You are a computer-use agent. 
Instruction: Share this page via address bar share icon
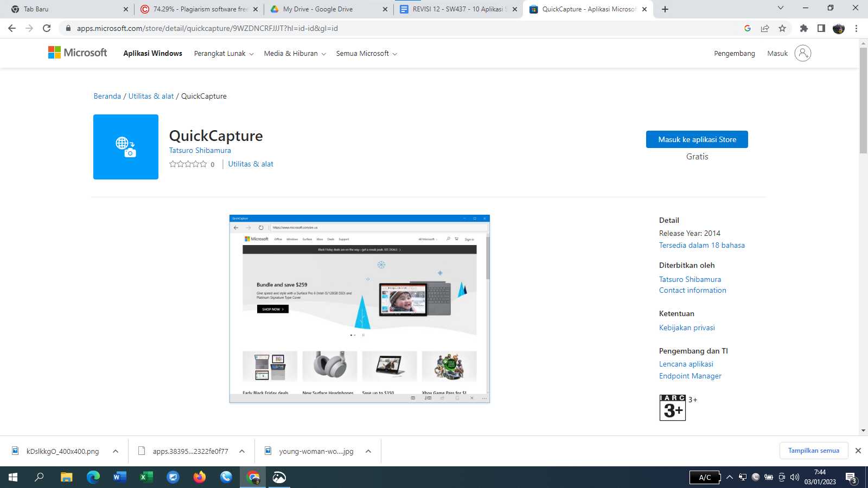point(765,28)
